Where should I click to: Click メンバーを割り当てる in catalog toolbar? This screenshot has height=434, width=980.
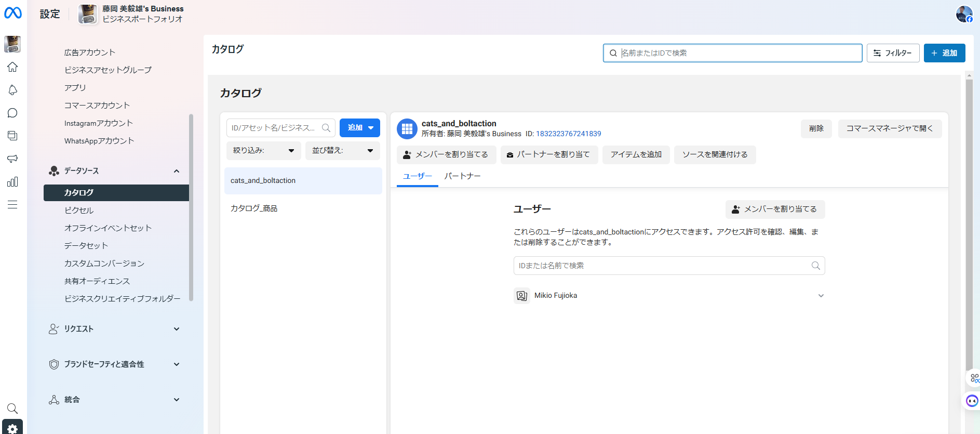click(446, 155)
